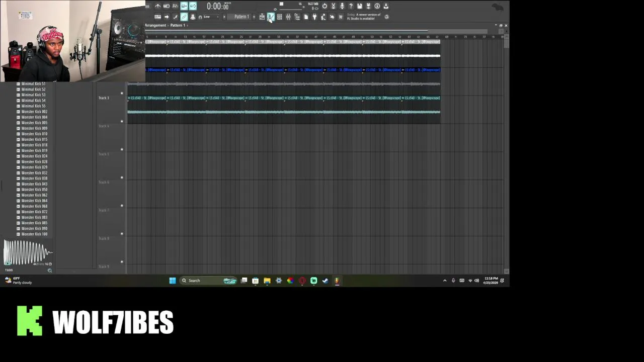This screenshot has width=644, height=362.
Task: Click the browser search magnifier icon
Action: [49, 270]
